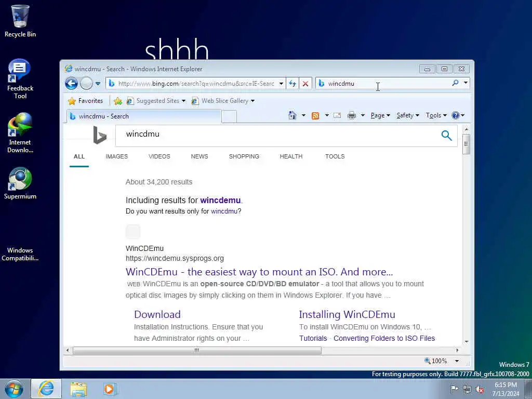
Task: Open the Page menu
Action: click(380, 115)
